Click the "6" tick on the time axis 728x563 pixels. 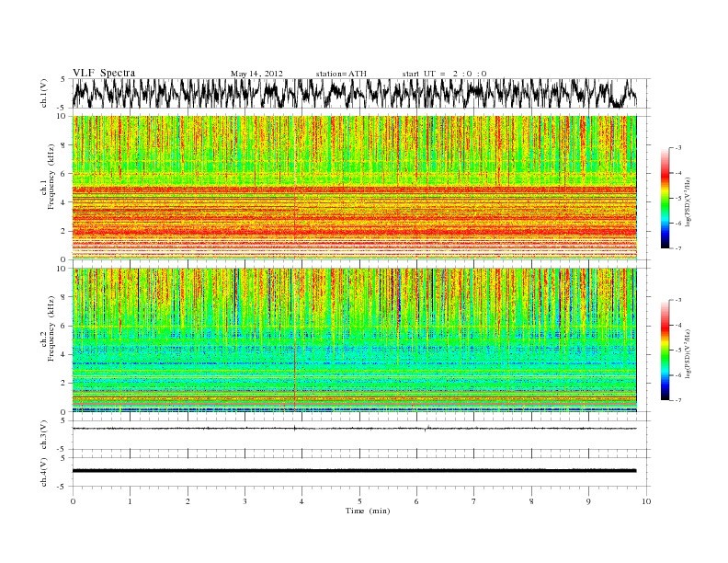tap(416, 501)
